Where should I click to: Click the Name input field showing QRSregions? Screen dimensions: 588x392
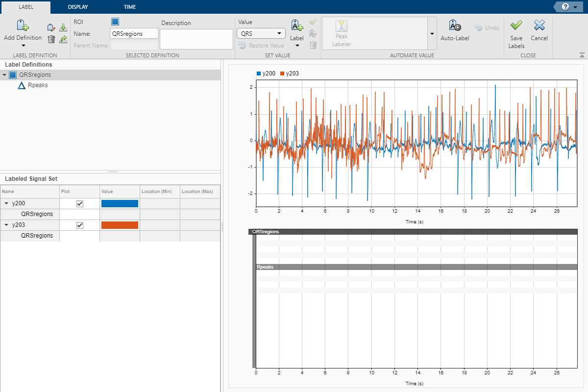point(134,33)
